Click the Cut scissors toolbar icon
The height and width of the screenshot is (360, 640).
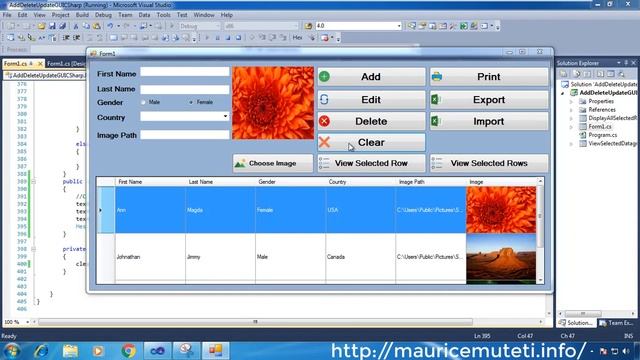[76, 26]
